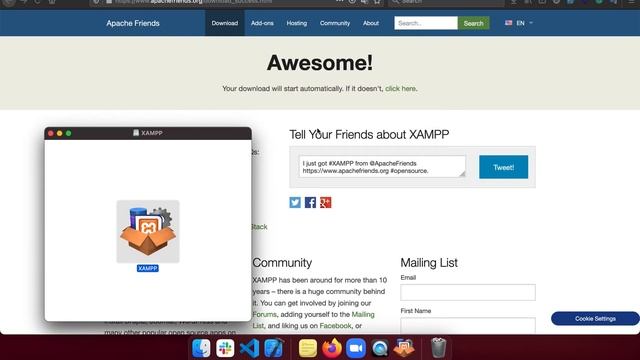
Task: Open the Mailing List link in Community
Action: click(x=363, y=314)
